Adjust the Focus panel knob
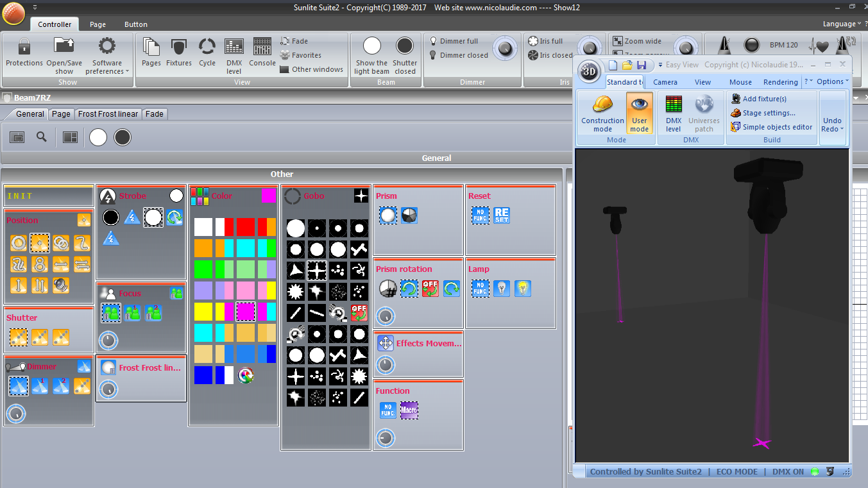868x488 pixels. [x=108, y=340]
